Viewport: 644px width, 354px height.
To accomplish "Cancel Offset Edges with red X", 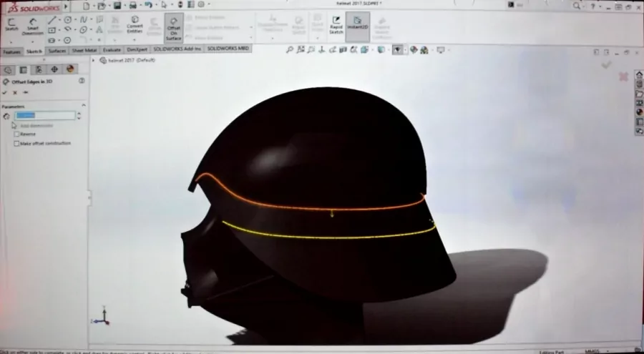I will pyautogui.click(x=15, y=92).
